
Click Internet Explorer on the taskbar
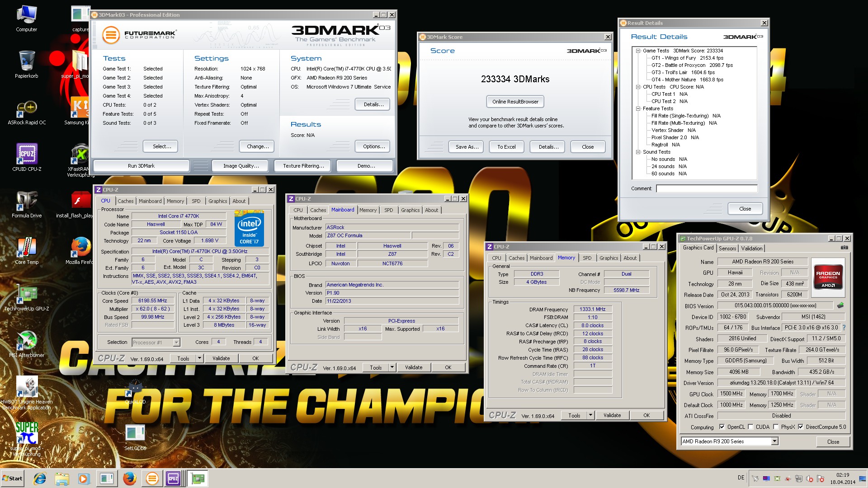pos(40,478)
